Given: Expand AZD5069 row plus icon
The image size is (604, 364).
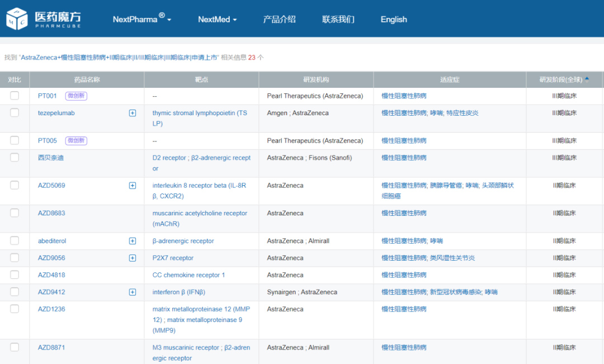Looking at the screenshot, I should 133,186.
